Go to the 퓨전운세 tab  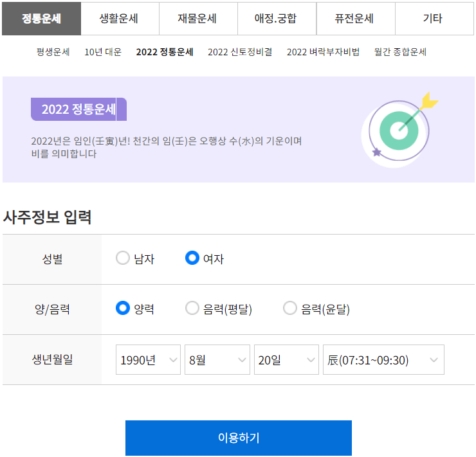[356, 19]
